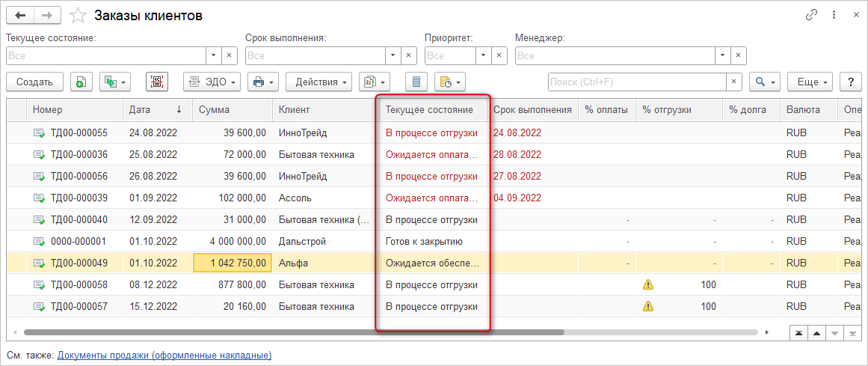Open the Действия dropdown
Screen dimensions: 868x366
click(x=318, y=82)
